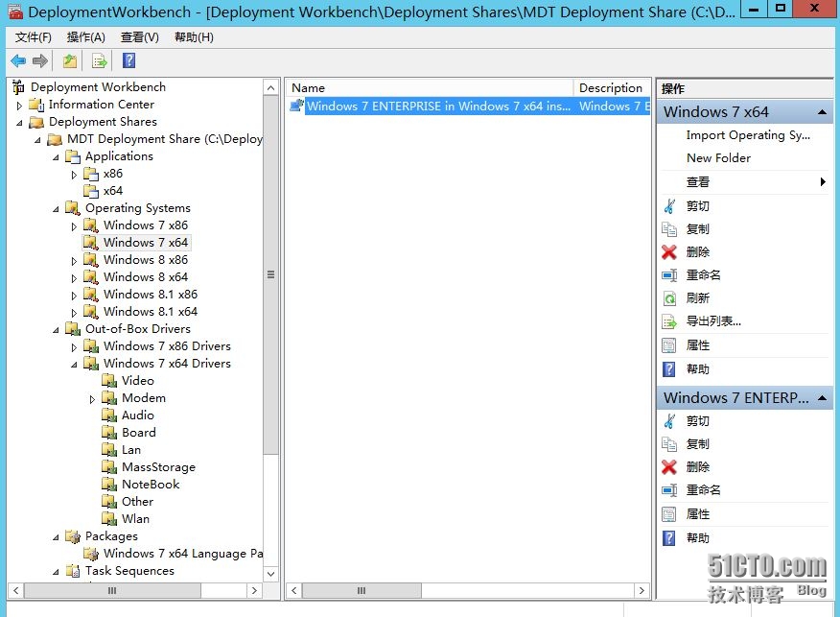
Task: Click the Deployment Shares folder icon
Action: tap(36, 122)
